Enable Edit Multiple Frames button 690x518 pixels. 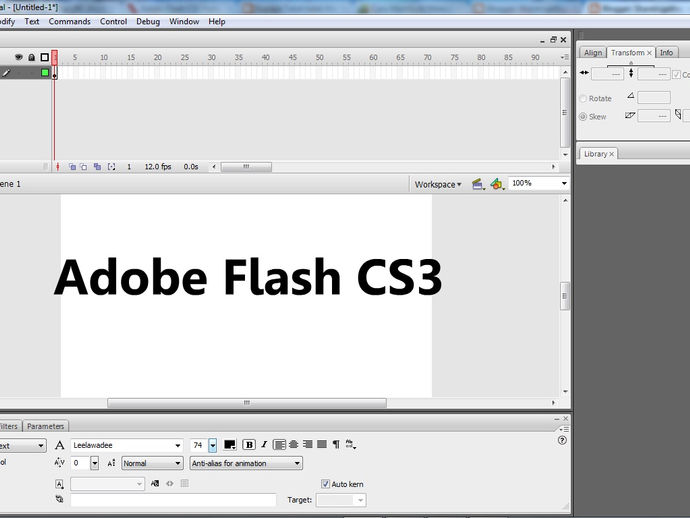pos(97,167)
